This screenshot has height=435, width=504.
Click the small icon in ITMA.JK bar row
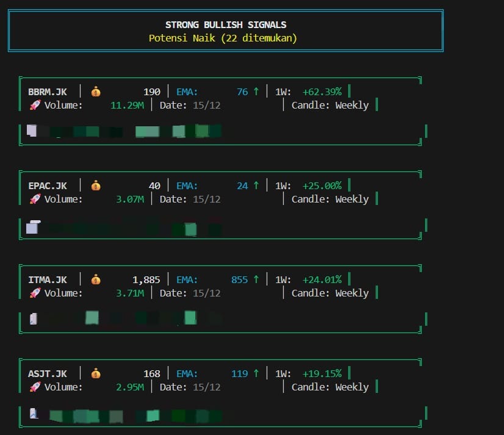(x=34, y=318)
